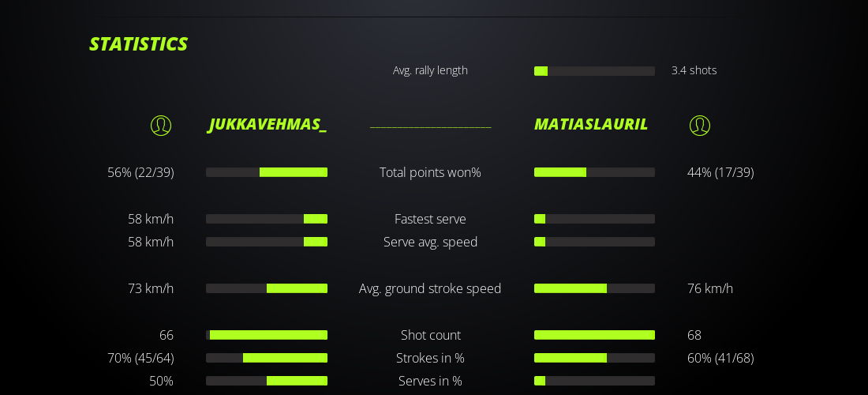Click JUKKAVEHMAS_ total points won bar
868x395 pixels.
pyautogui.click(x=267, y=172)
